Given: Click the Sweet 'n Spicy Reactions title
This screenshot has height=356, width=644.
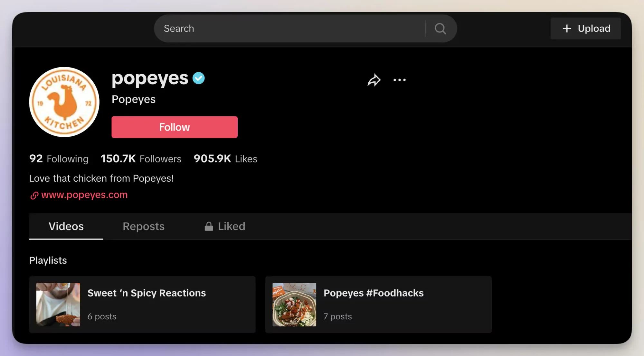Looking at the screenshot, I should [x=147, y=293].
